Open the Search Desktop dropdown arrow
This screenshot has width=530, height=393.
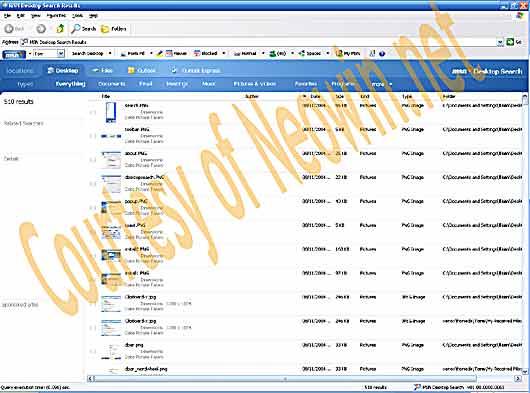[110, 53]
